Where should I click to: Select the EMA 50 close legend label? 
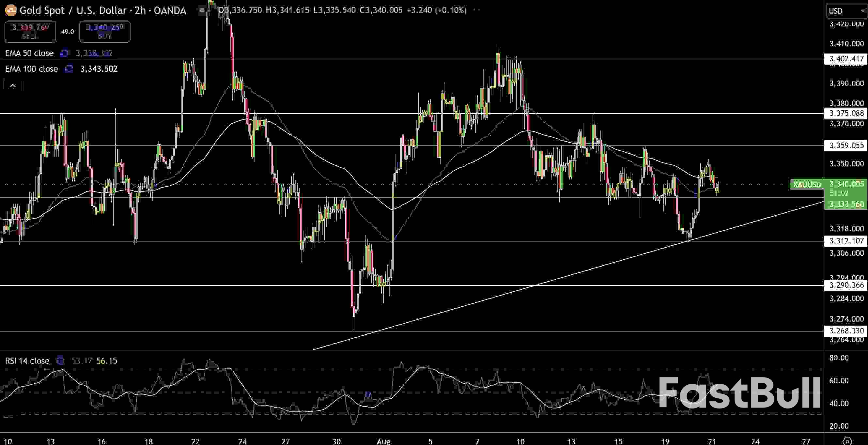click(29, 53)
